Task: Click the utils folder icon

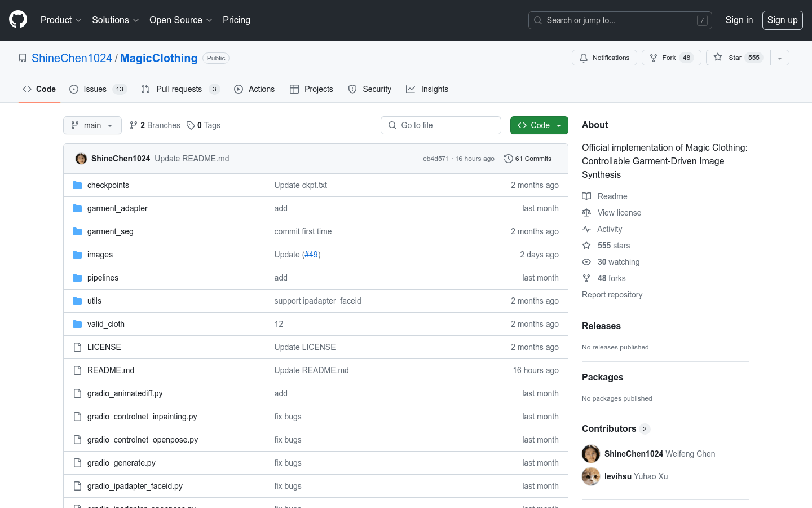Action: pos(77,301)
